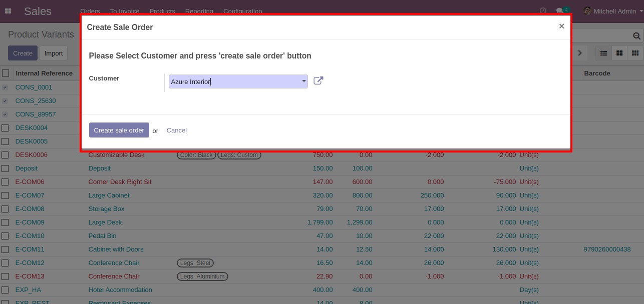Screen dimensions: 644x304
Task: Click barcode 9790260000438
Action: pyautogui.click(x=607, y=249)
